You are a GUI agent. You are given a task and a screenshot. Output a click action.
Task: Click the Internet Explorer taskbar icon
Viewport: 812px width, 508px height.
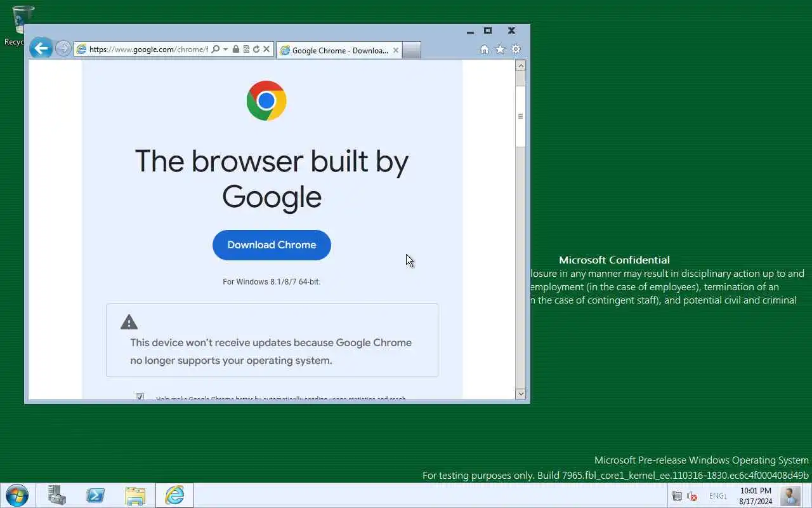174,495
